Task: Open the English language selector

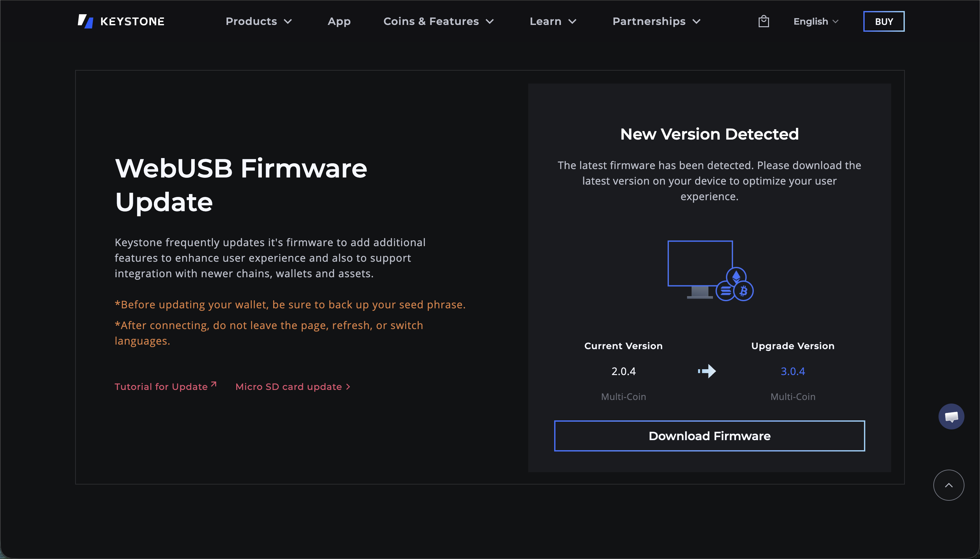Action: tap(816, 21)
